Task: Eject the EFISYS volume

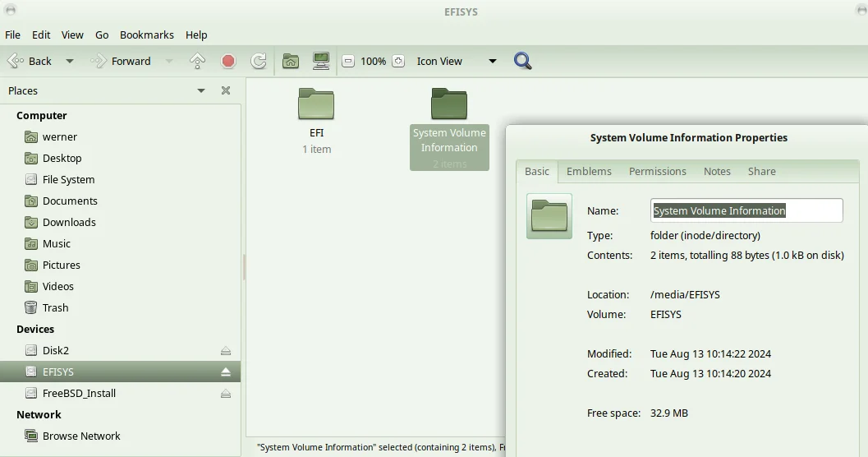Action: tap(226, 372)
